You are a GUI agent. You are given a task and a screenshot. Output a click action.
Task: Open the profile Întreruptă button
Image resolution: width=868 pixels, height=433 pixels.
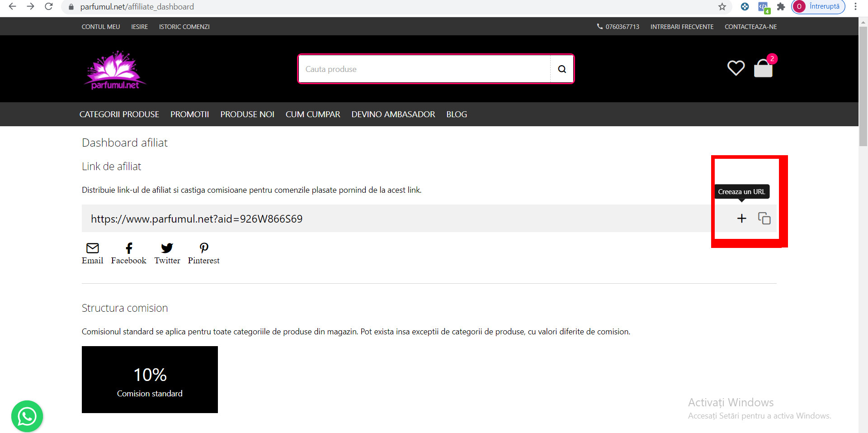click(818, 6)
